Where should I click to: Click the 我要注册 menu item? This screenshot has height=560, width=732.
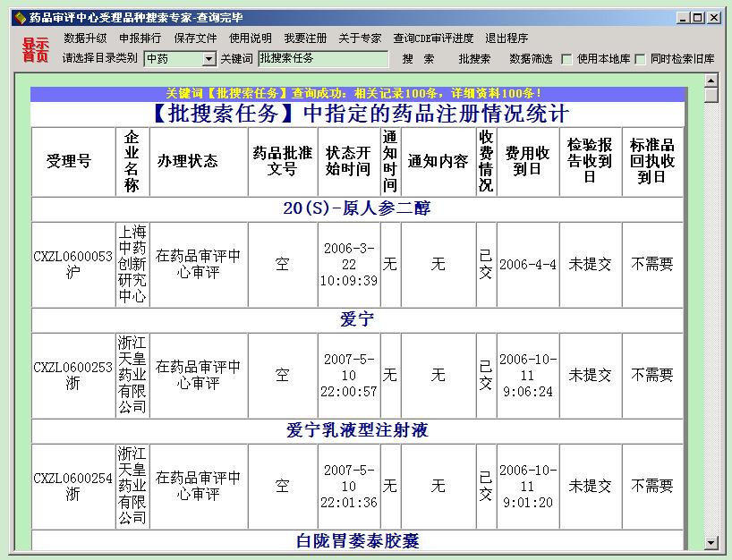pos(305,38)
